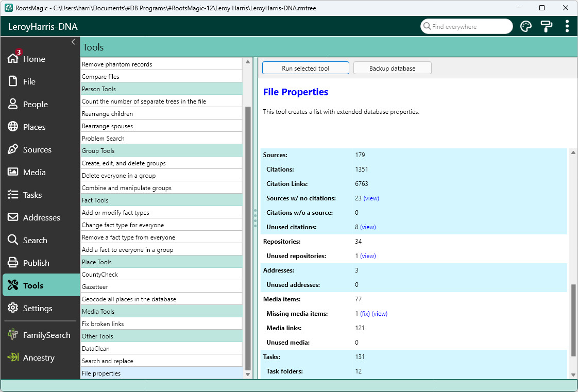Click Group Tools header

[161, 151]
